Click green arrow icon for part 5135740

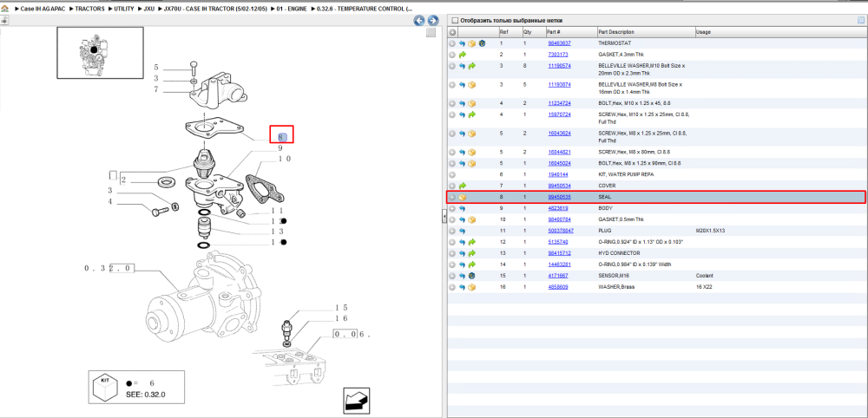point(471,242)
